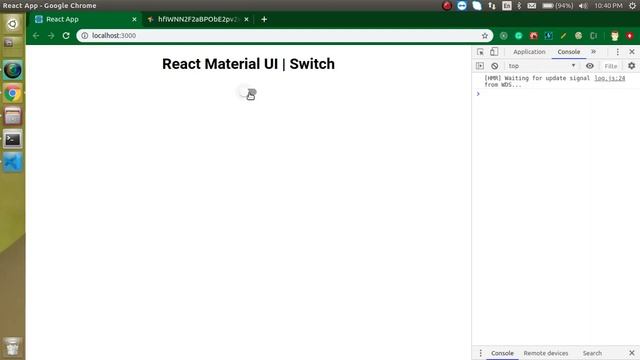Open the Files manager from the dock
This screenshot has width=640, height=360.
tap(12, 117)
